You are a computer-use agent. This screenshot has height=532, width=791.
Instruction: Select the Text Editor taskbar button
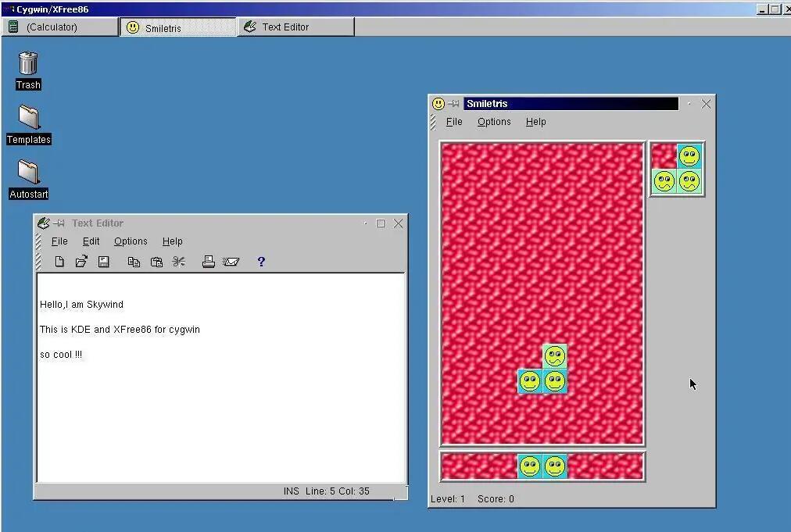pos(295,27)
